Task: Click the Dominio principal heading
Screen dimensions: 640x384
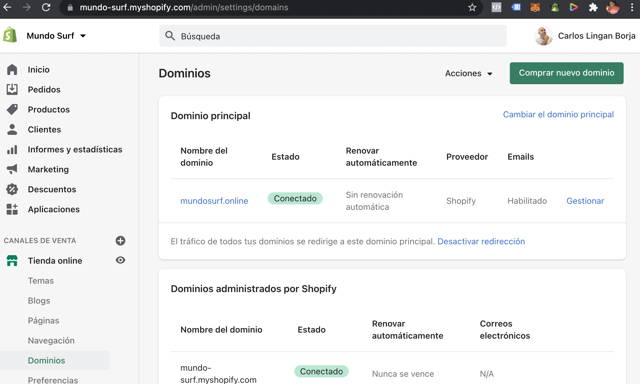Action: (x=211, y=116)
